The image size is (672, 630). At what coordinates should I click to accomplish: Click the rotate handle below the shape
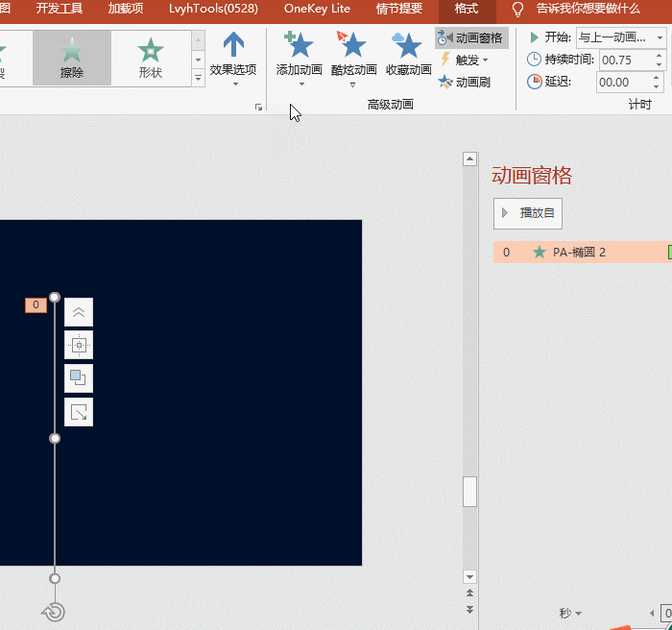click(x=53, y=612)
